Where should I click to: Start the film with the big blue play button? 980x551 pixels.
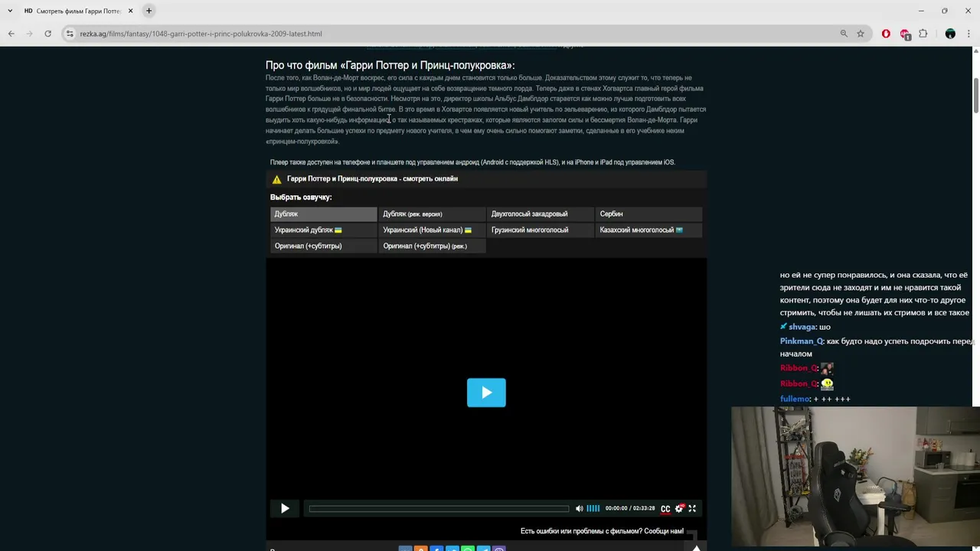[486, 393]
